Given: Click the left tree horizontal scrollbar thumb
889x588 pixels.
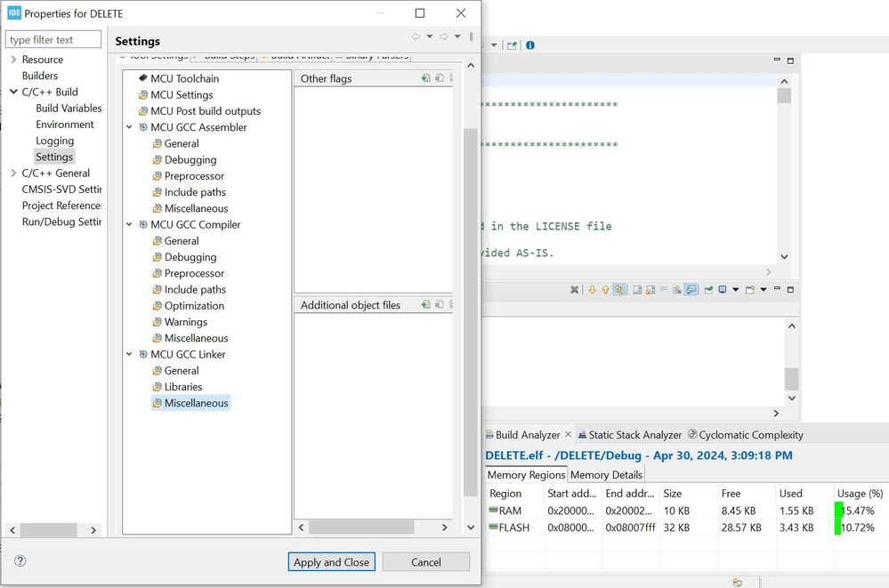Looking at the screenshot, I should 48,530.
